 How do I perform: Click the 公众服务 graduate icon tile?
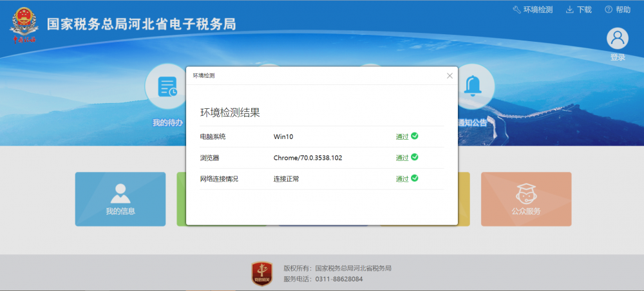click(526, 193)
